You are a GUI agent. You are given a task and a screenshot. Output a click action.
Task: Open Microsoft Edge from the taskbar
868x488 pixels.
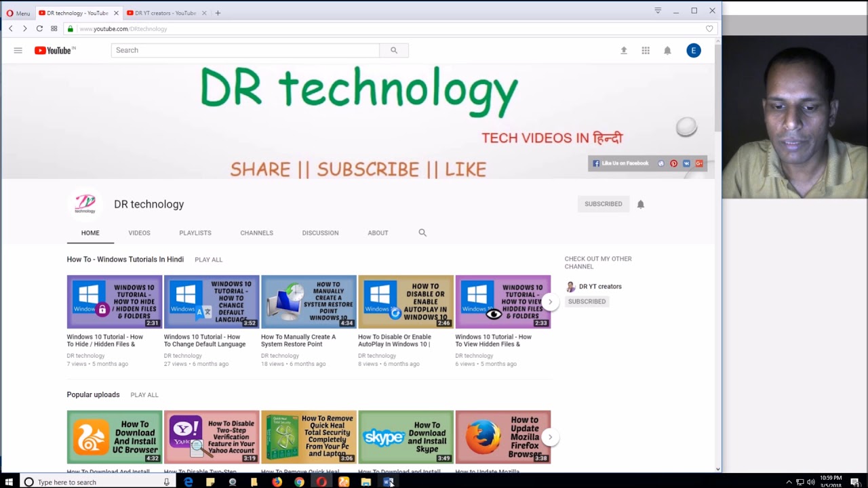coord(188,482)
